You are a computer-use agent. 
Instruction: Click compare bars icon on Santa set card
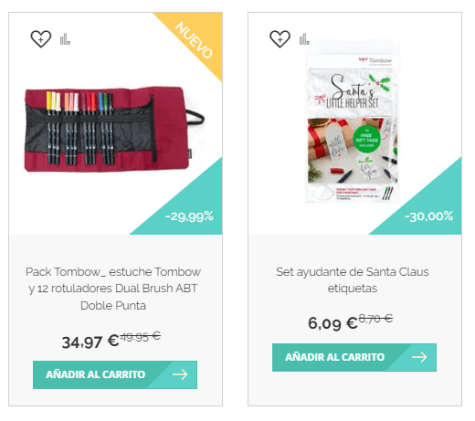(304, 39)
